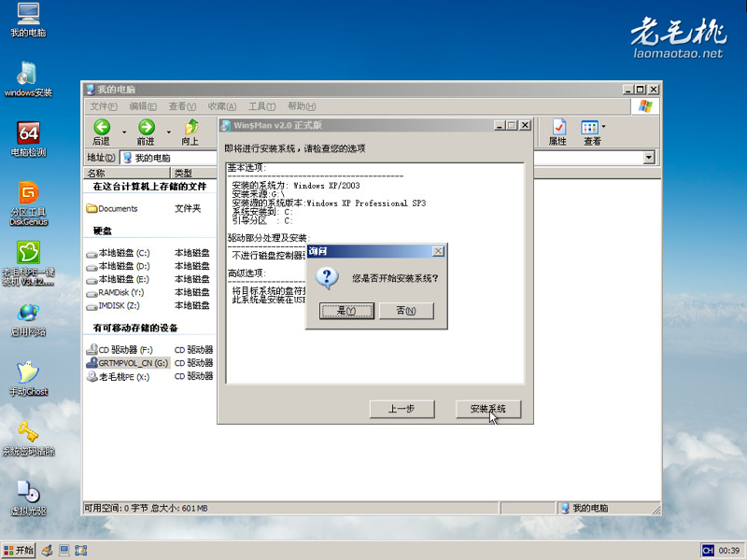Select 本地磁盘 (D:) drive

pyautogui.click(x=119, y=266)
